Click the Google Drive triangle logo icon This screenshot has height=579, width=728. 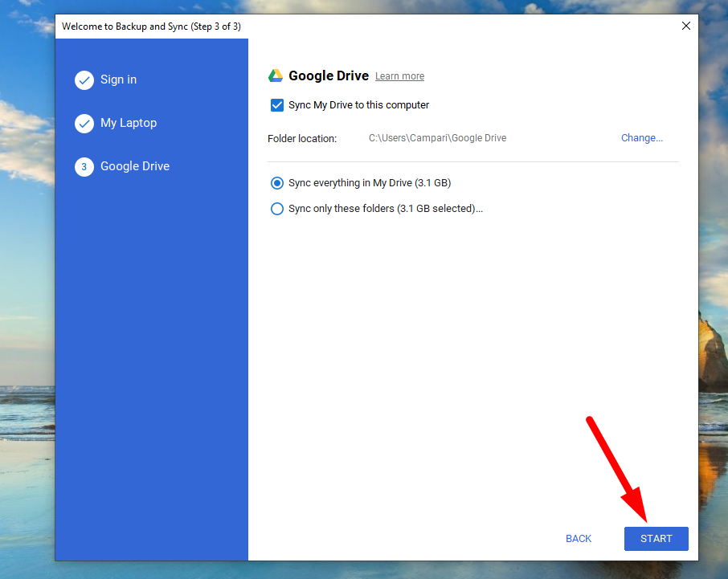coord(276,75)
